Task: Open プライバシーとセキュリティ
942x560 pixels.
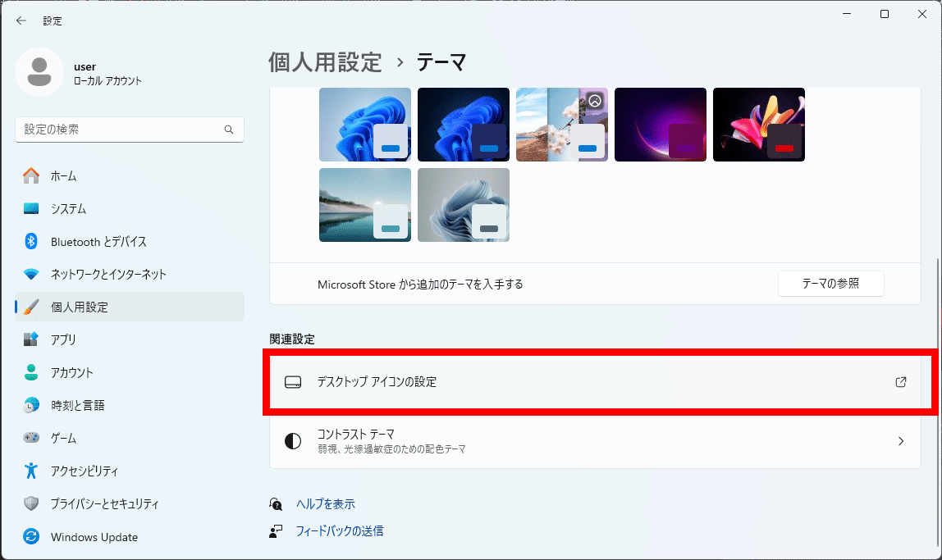Action: (129, 503)
